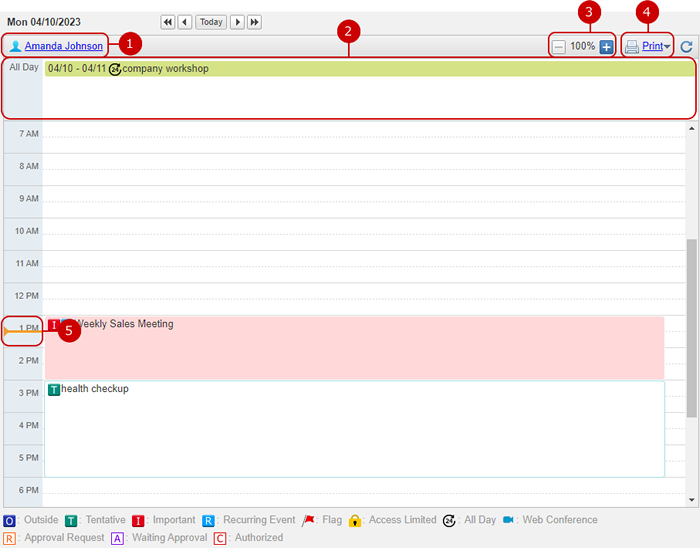The width and height of the screenshot is (700, 548).
Task: Reload the schedule with the refresh icon
Action: [686, 46]
